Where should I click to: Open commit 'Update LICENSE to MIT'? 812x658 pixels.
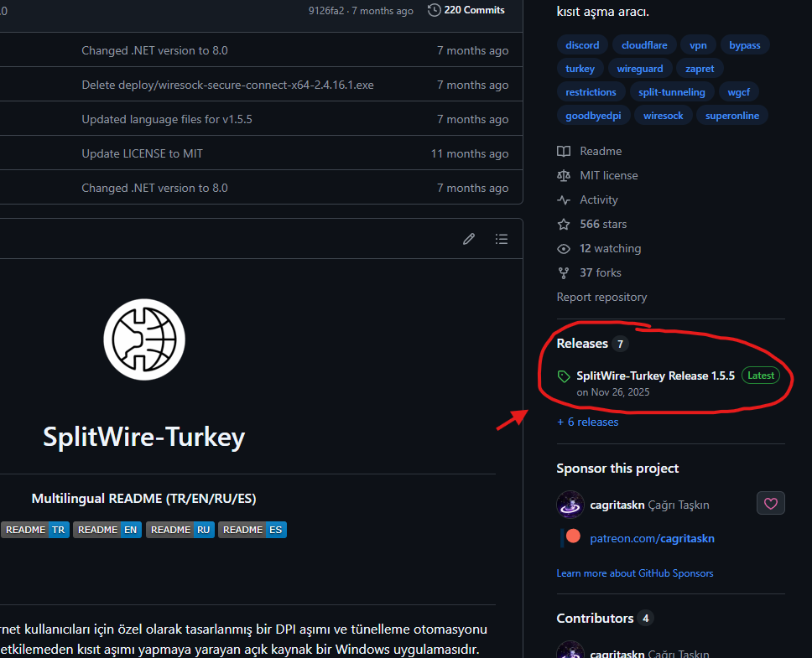coord(142,153)
